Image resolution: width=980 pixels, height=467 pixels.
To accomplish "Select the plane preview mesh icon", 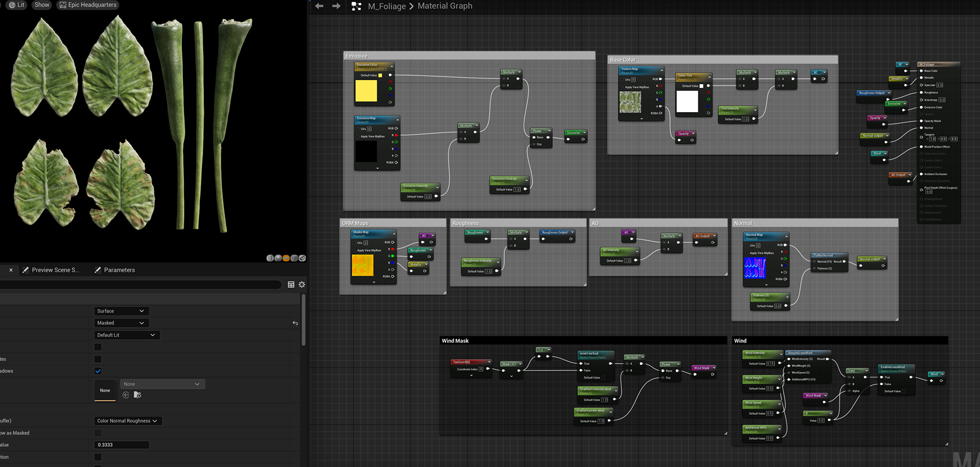I will (x=286, y=258).
